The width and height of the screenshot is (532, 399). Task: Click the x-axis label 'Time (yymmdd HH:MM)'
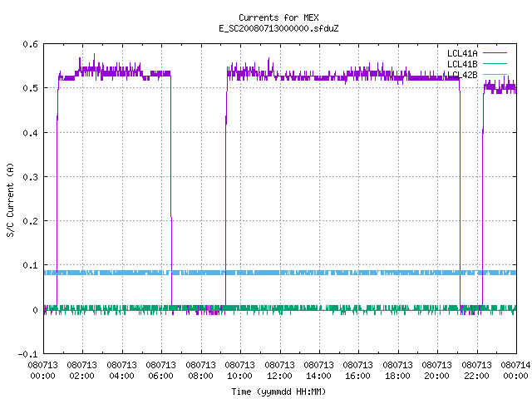tap(278, 392)
